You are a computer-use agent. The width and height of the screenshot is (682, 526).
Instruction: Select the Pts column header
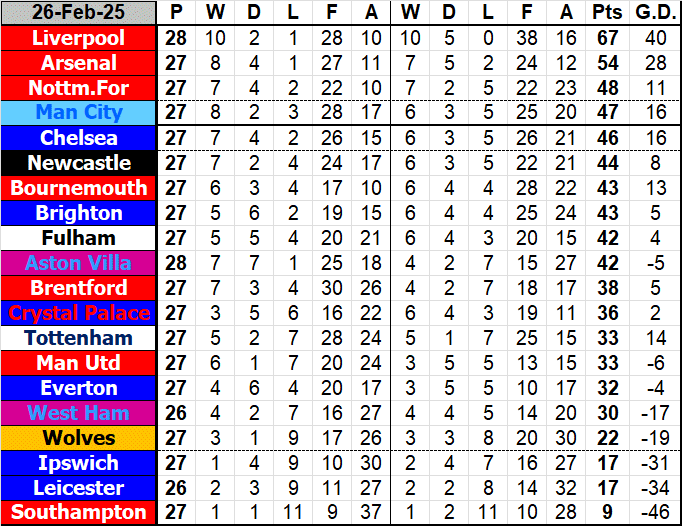point(605,13)
